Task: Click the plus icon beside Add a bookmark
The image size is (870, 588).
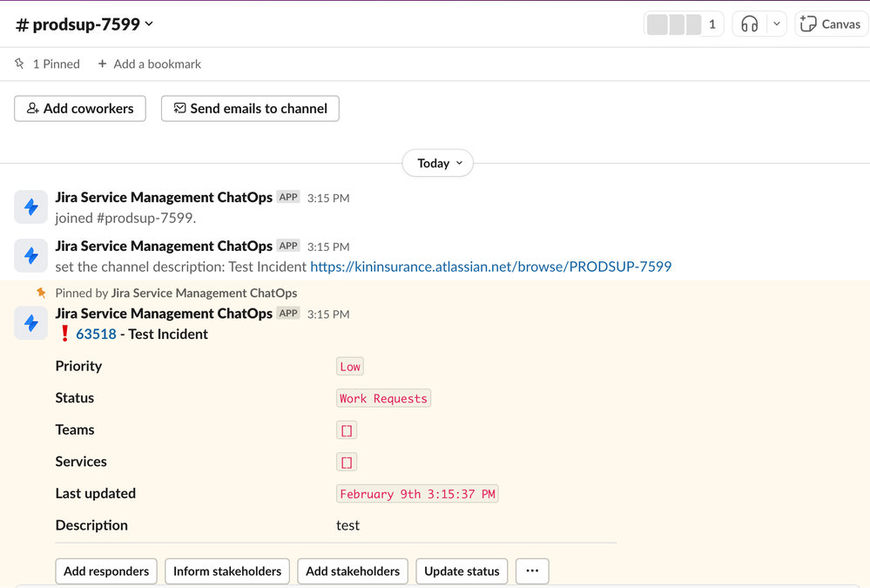Action: [x=102, y=64]
